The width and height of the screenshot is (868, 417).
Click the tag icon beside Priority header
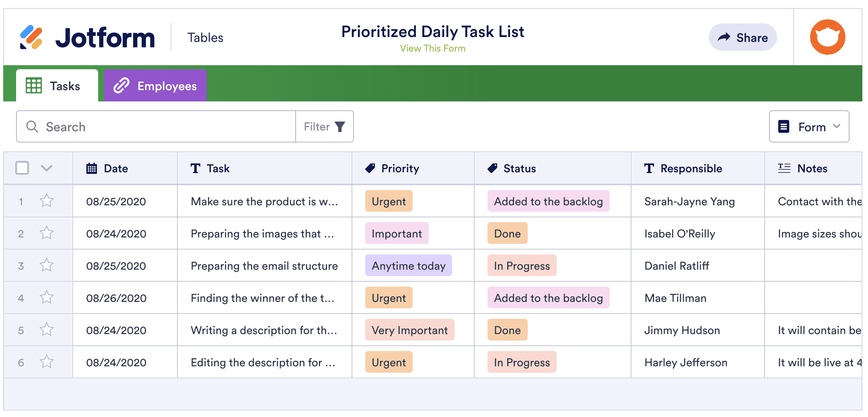(370, 168)
